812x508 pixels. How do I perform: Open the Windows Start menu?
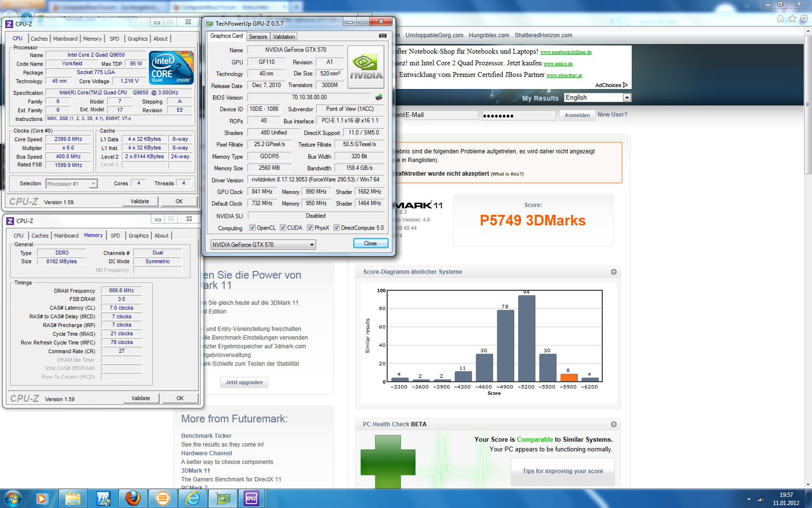click(x=13, y=498)
